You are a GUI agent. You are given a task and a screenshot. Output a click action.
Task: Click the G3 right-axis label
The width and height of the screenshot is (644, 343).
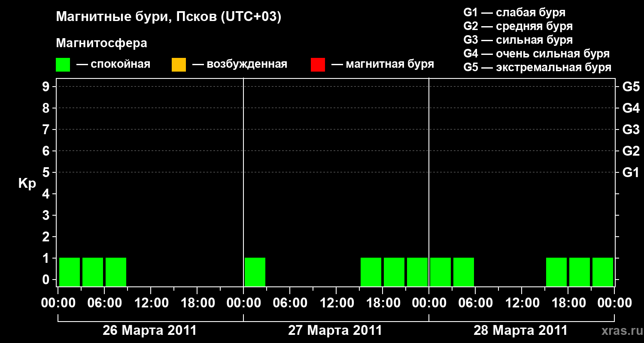[631, 129]
